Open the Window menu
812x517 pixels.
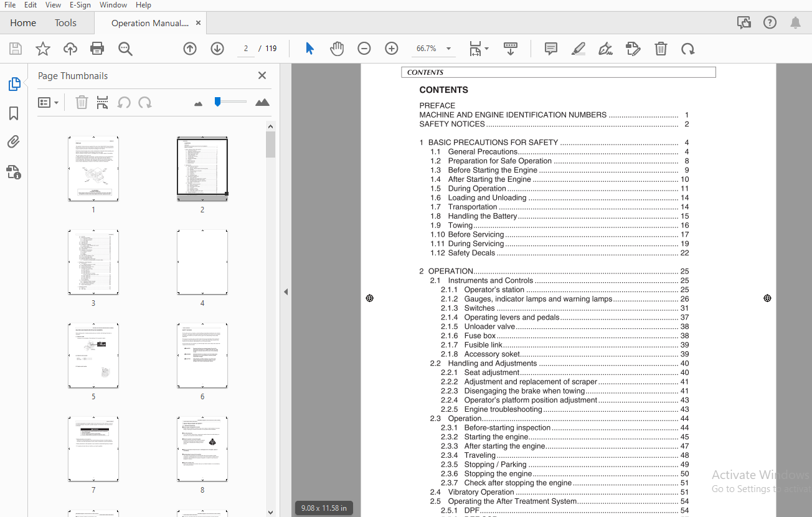pos(113,5)
